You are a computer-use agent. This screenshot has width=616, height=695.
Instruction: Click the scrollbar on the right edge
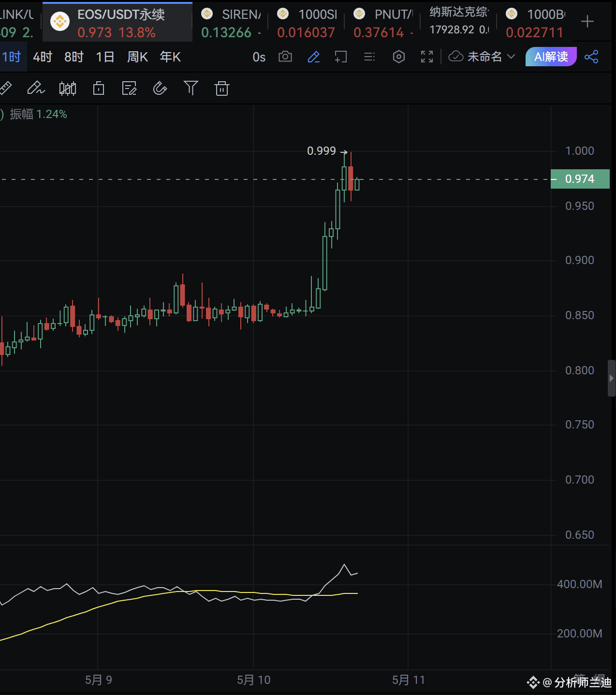point(611,378)
